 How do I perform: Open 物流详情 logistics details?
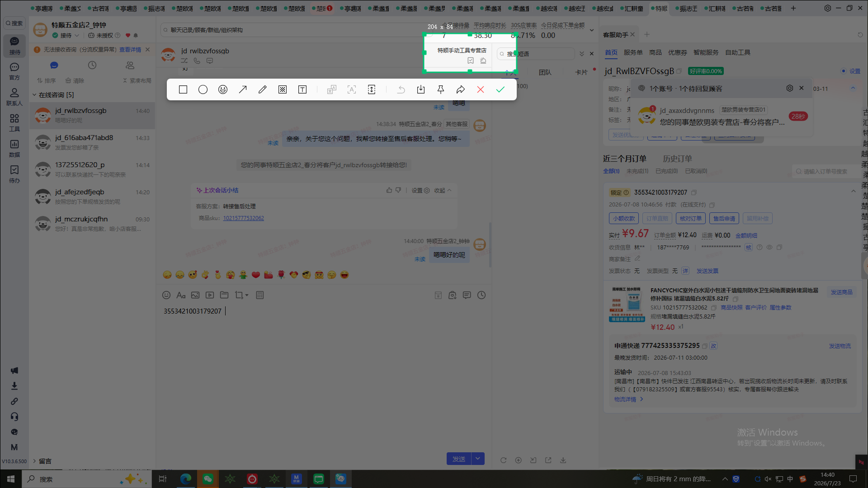628,399
